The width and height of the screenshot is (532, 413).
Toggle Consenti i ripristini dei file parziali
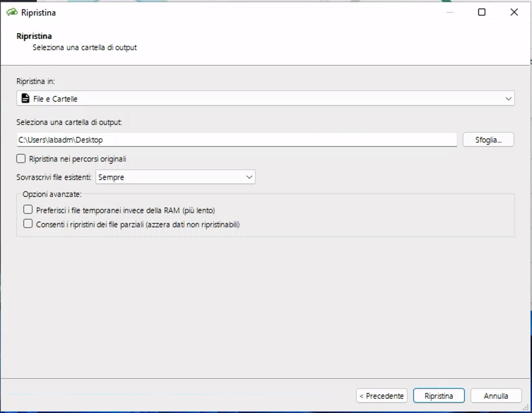[28, 224]
